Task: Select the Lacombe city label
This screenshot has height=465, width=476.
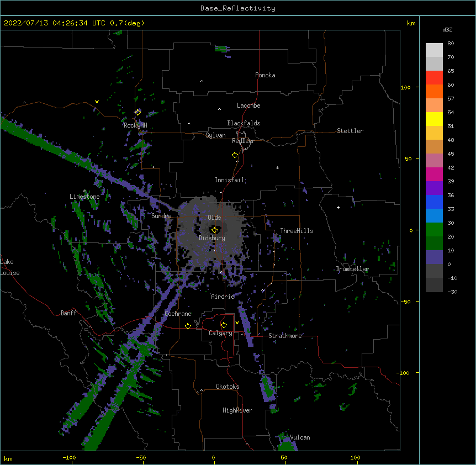Action: (x=248, y=105)
